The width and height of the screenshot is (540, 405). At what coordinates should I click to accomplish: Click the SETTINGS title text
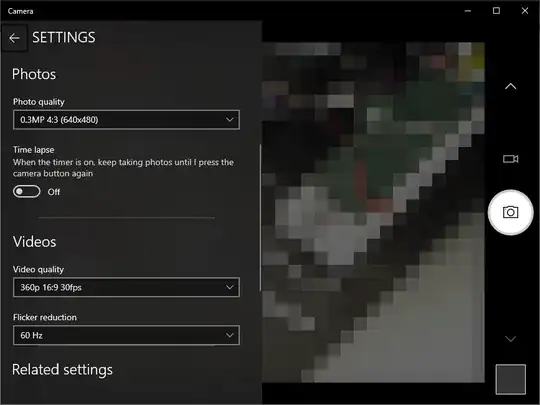[x=64, y=38]
